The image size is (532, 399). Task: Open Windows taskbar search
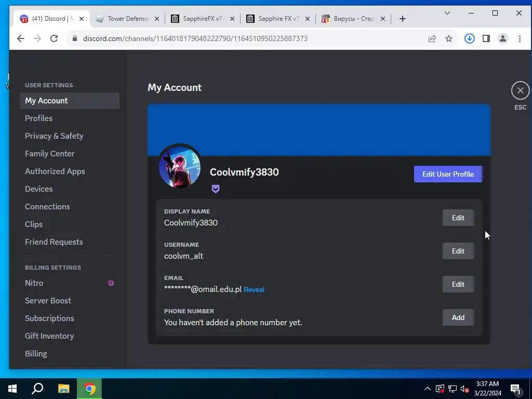pyautogui.click(x=37, y=389)
